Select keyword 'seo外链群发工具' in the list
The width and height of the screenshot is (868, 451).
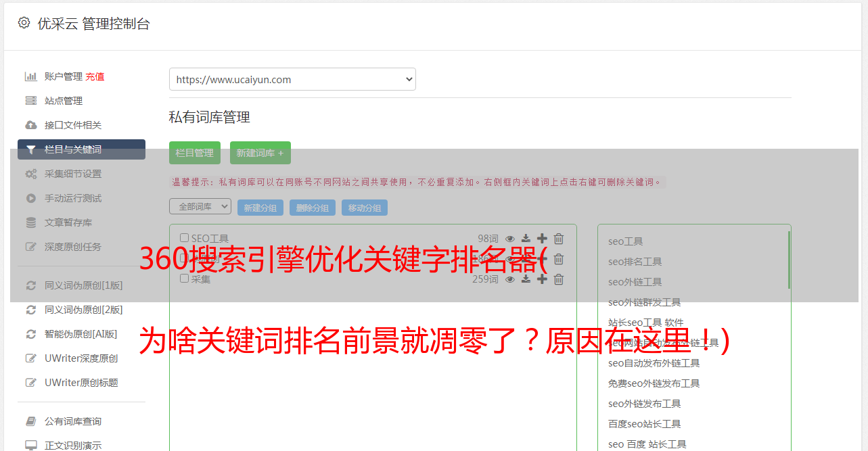pyautogui.click(x=644, y=302)
